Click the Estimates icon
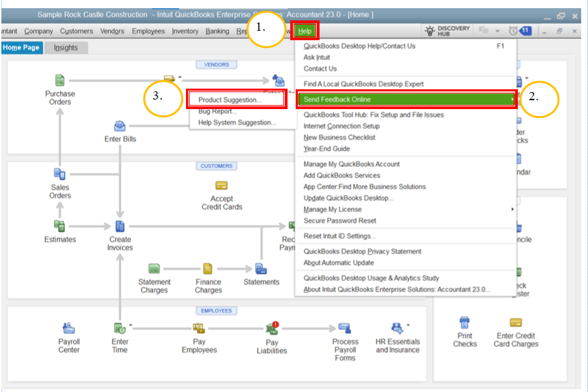This screenshot has width=588, height=392. [x=59, y=226]
